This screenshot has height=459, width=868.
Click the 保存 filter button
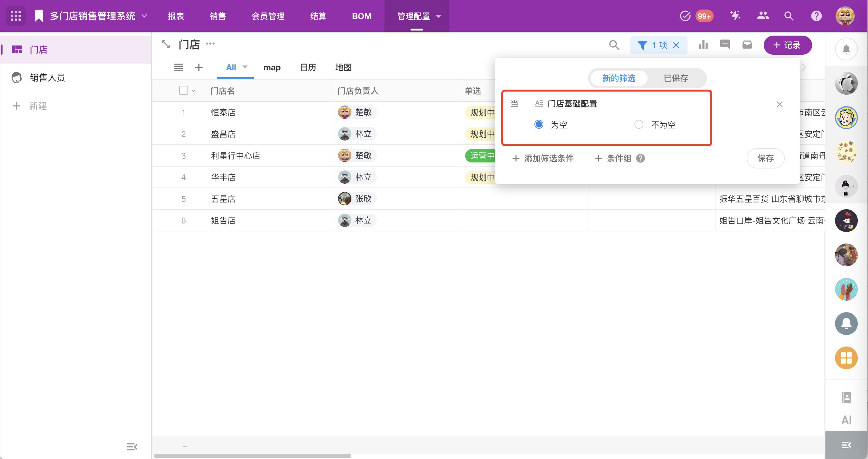coord(765,158)
